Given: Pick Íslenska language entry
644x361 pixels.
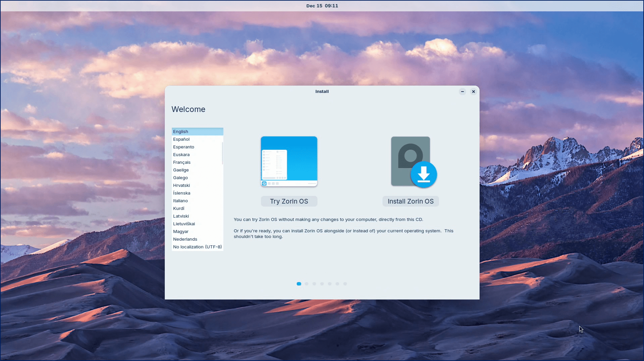Looking at the screenshot, I should (x=182, y=193).
